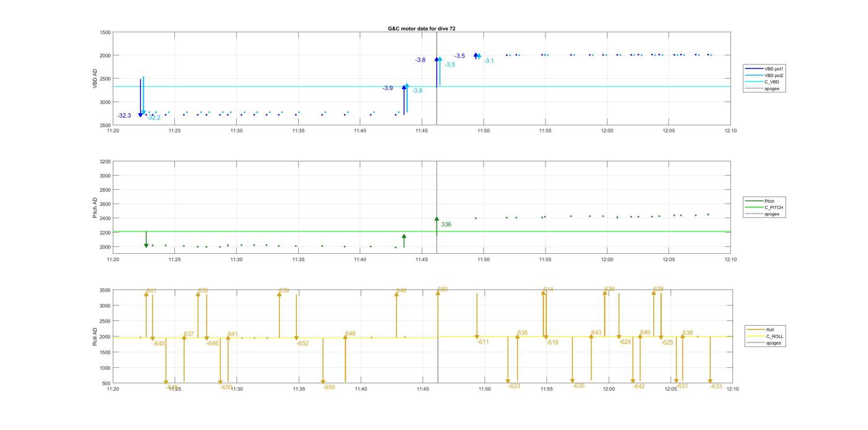Click the "639" roll data label
This screenshot has width=868, height=430.
[284, 291]
